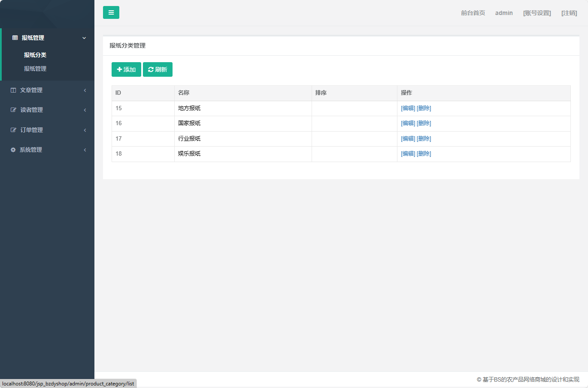Open 账号设置 account settings link
The image size is (588, 388).
coord(537,13)
